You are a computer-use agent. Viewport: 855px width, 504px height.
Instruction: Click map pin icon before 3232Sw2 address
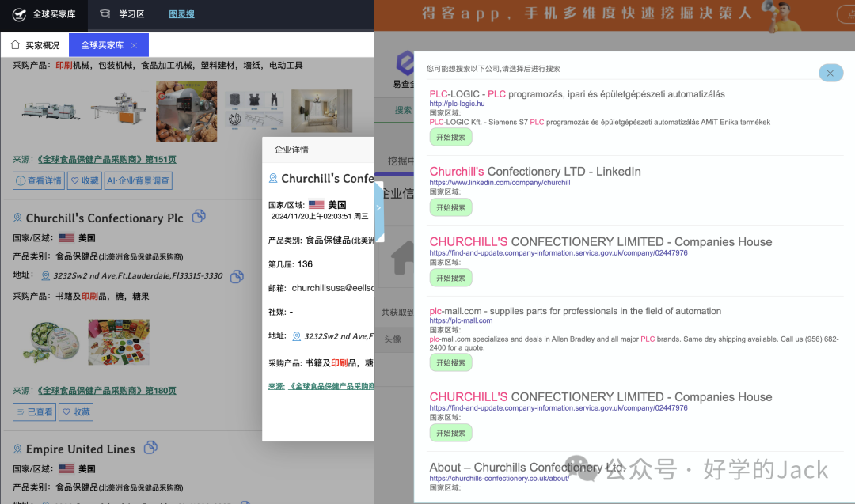pos(46,276)
